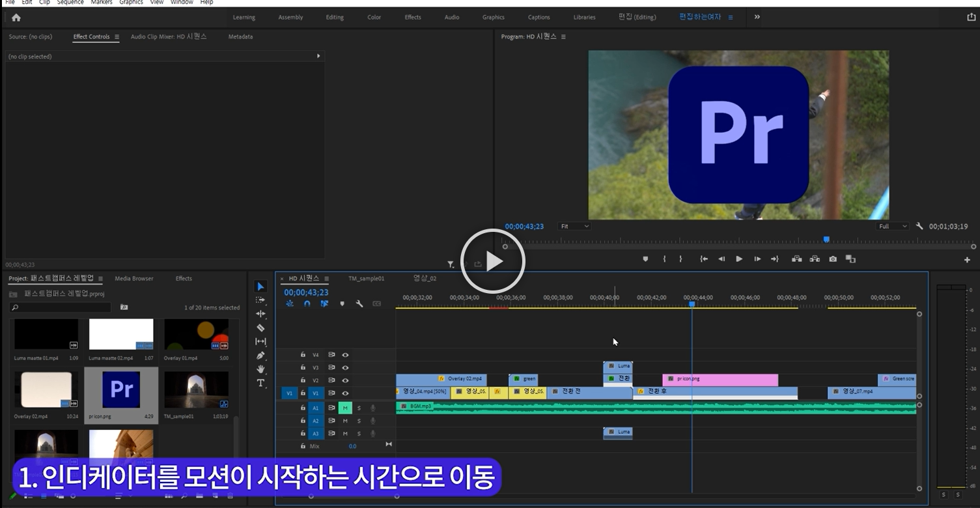Click the big video play overlay button
The height and width of the screenshot is (508, 980).
pyautogui.click(x=493, y=261)
